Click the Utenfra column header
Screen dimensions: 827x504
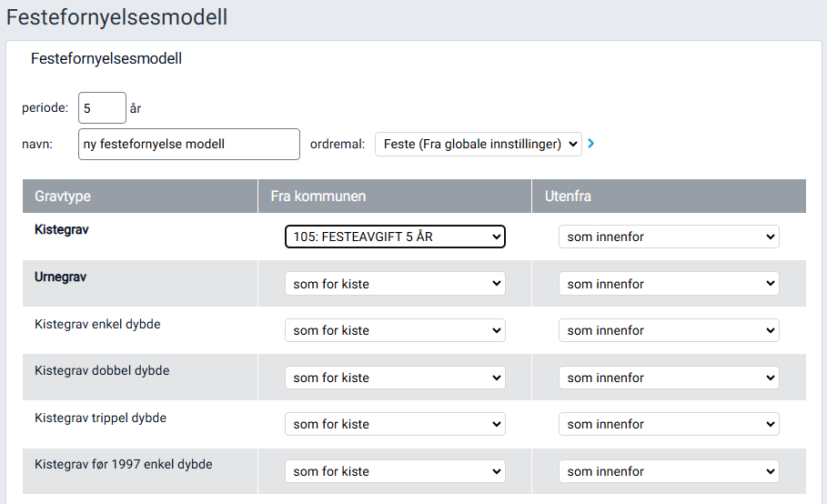570,197
